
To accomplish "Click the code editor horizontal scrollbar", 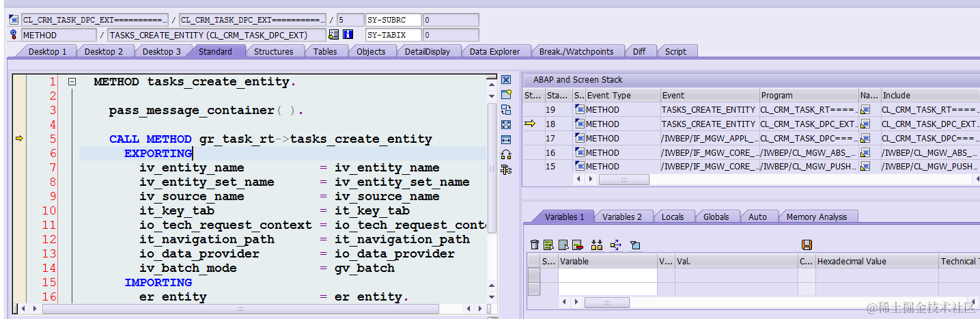I will tap(239, 309).
